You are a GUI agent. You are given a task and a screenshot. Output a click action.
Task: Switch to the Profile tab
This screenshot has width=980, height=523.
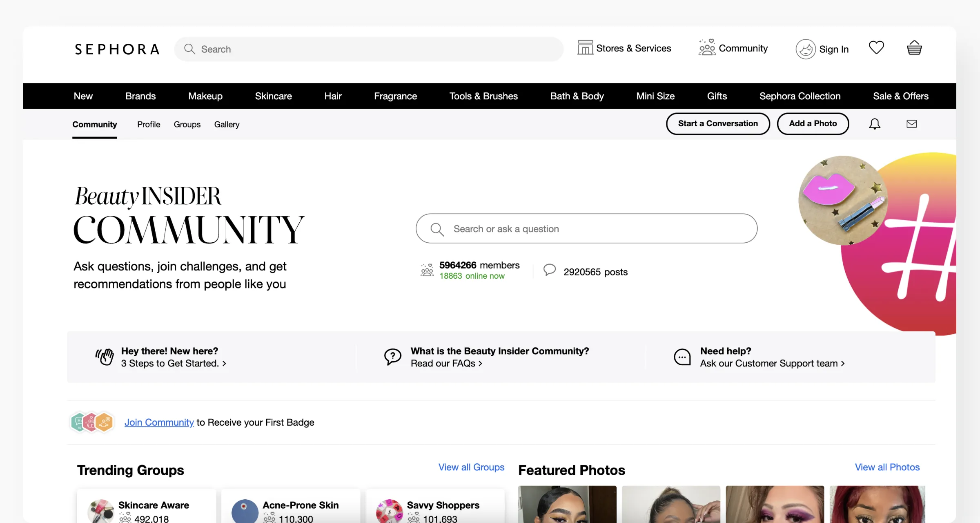(x=149, y=124)
